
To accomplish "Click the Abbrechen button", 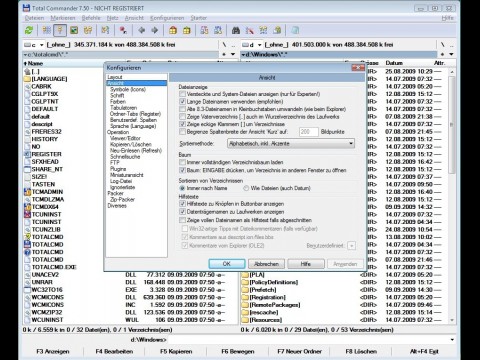I will [x=266, y=264].
